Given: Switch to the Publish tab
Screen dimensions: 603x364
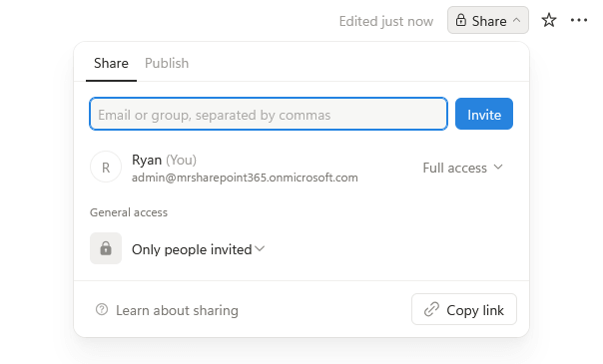Looking at the screenshot, I should [x=167, y=63].
